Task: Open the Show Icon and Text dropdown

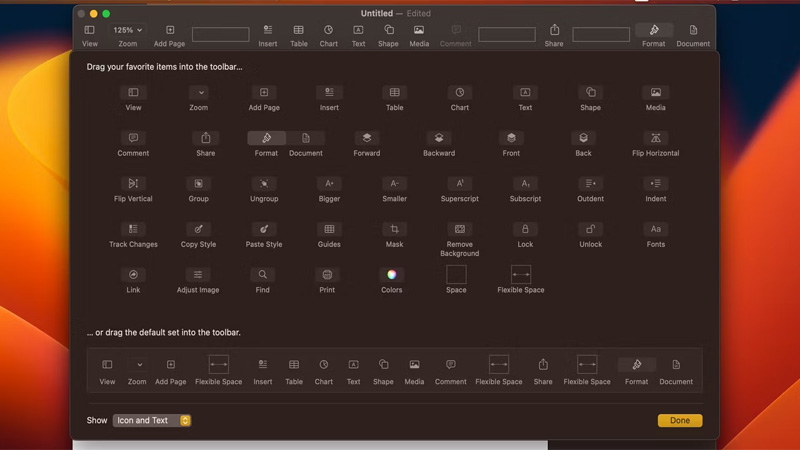Action: pos(152,421)
